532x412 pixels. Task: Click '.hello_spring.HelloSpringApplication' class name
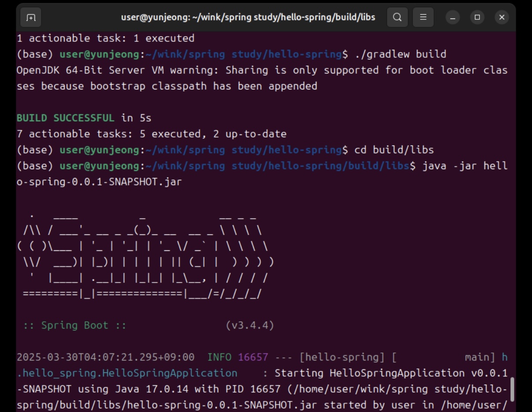(x=127, y=373)
